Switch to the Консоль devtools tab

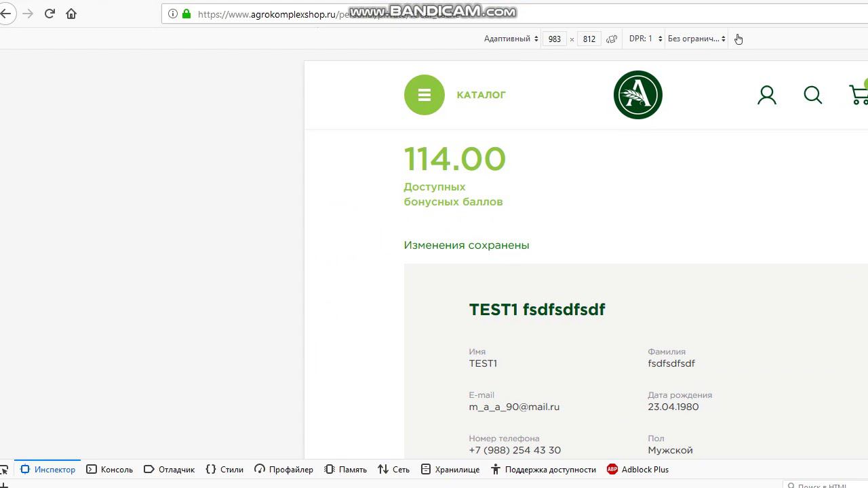click(110, 469)
